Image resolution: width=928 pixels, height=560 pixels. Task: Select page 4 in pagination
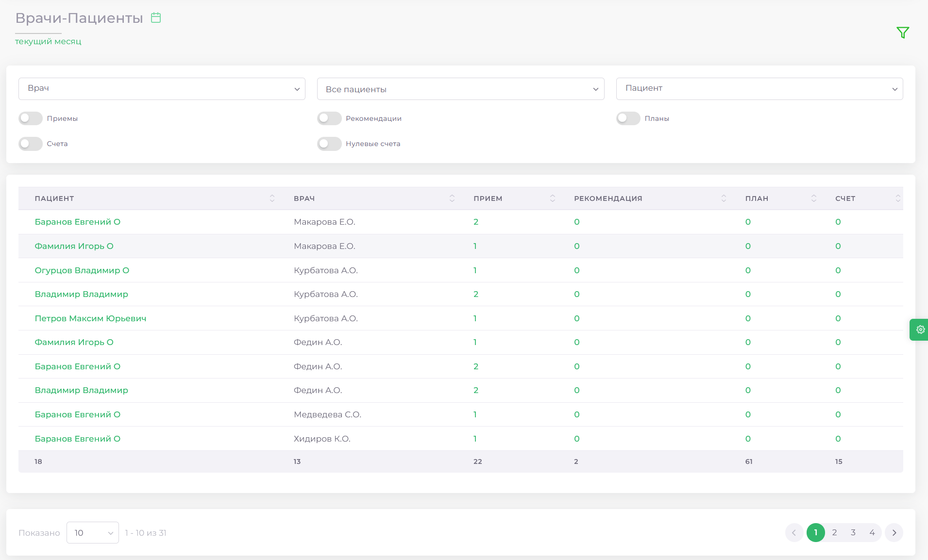click(872, 533)
